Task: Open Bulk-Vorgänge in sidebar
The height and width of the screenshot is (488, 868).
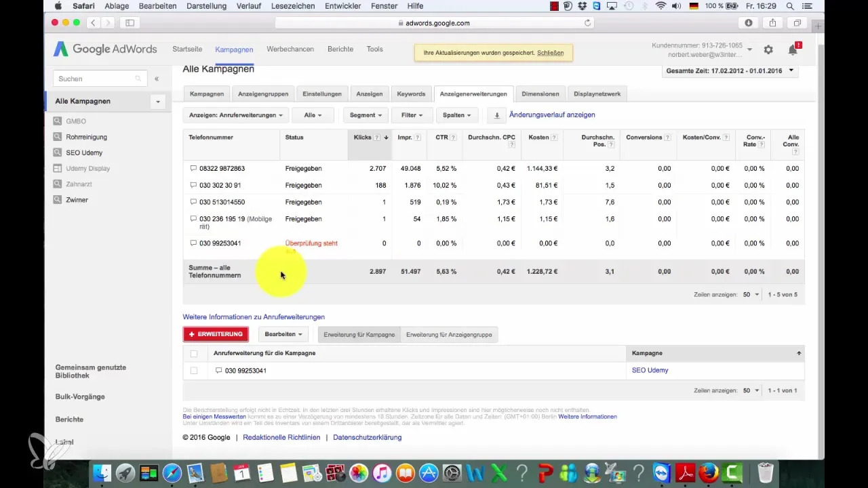Action: pos(80,397)
